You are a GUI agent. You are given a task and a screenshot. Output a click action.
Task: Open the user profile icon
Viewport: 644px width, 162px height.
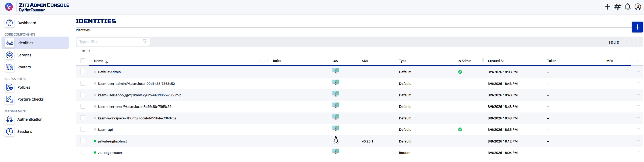click(x=638, y=7)
